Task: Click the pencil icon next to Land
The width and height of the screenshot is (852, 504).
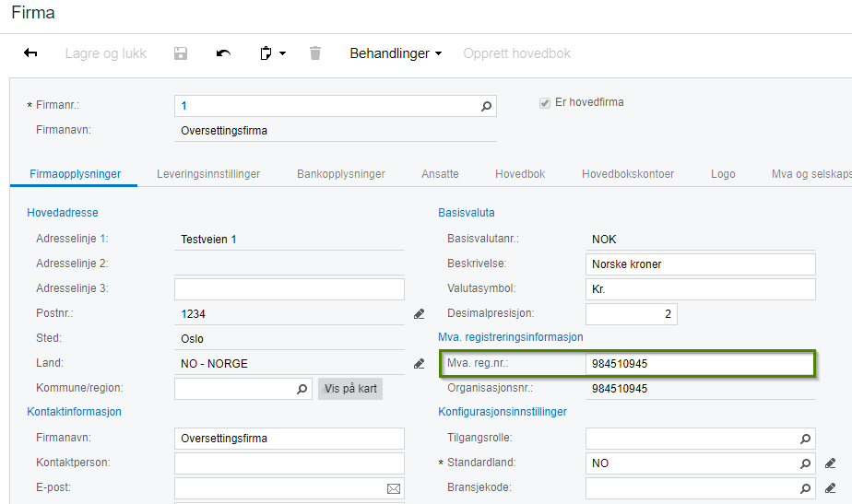Action: (420, 364)
